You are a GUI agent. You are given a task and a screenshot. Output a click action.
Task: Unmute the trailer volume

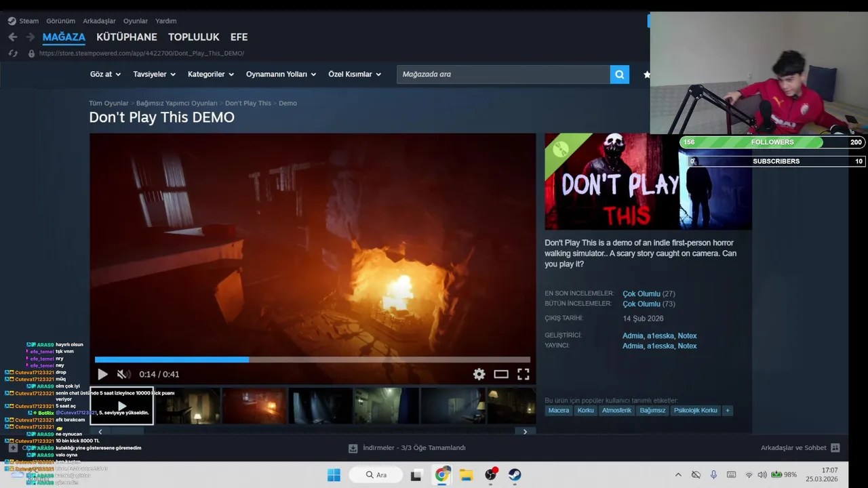(123, 374)
